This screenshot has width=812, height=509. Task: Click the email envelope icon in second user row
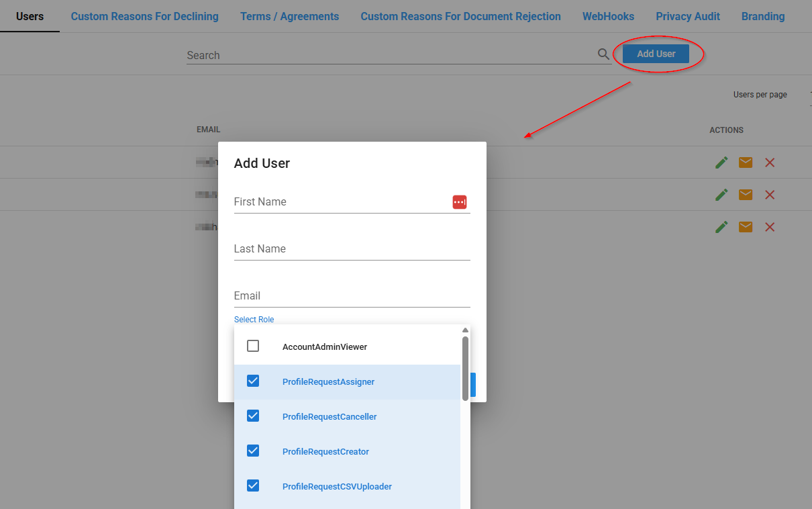coord(746,195)
